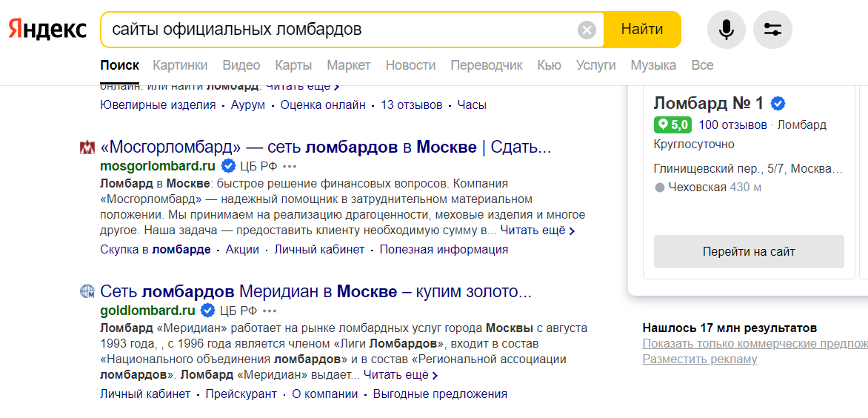This screenshot has height=418, width=868.
Task: Click the goldlombard.ru blue verified checkmark
Action: (207, 310)
